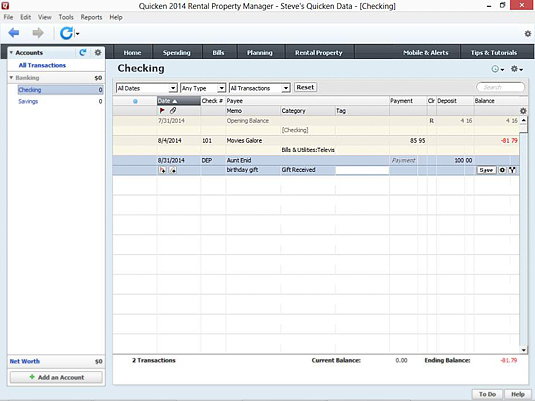Refresh accounts in the Accounts bar
Viewport: 535px width, 401px height.
[83, 53]
